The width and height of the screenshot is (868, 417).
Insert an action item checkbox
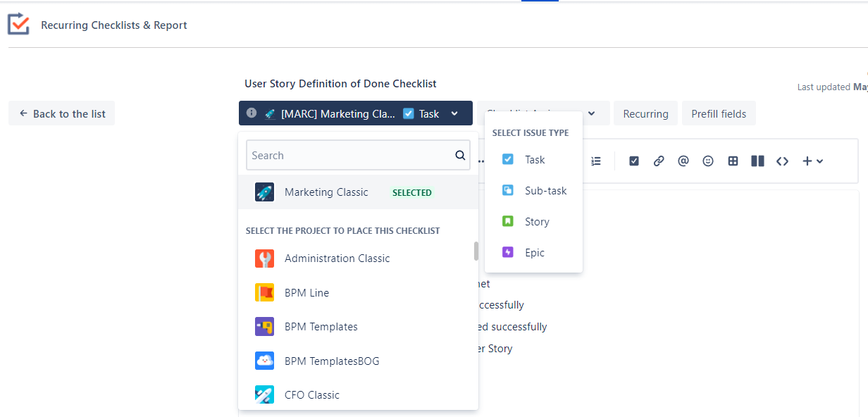[634, 161]
